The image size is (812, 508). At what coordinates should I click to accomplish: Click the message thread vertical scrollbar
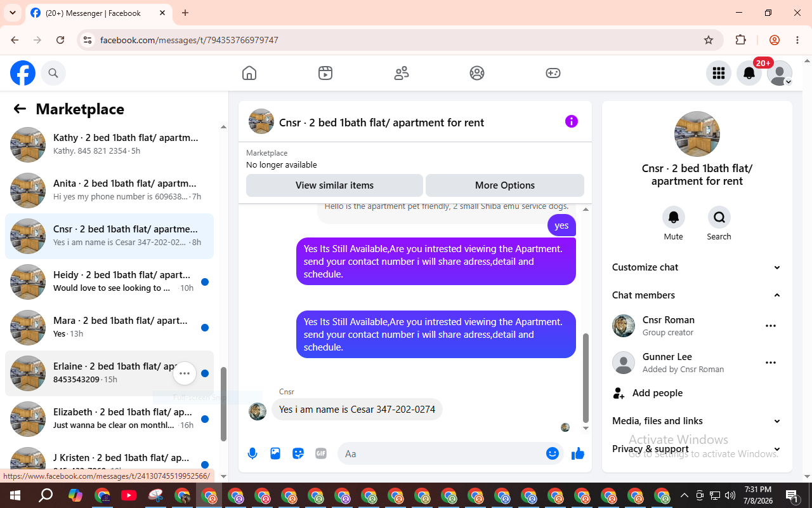coord(586,378)
